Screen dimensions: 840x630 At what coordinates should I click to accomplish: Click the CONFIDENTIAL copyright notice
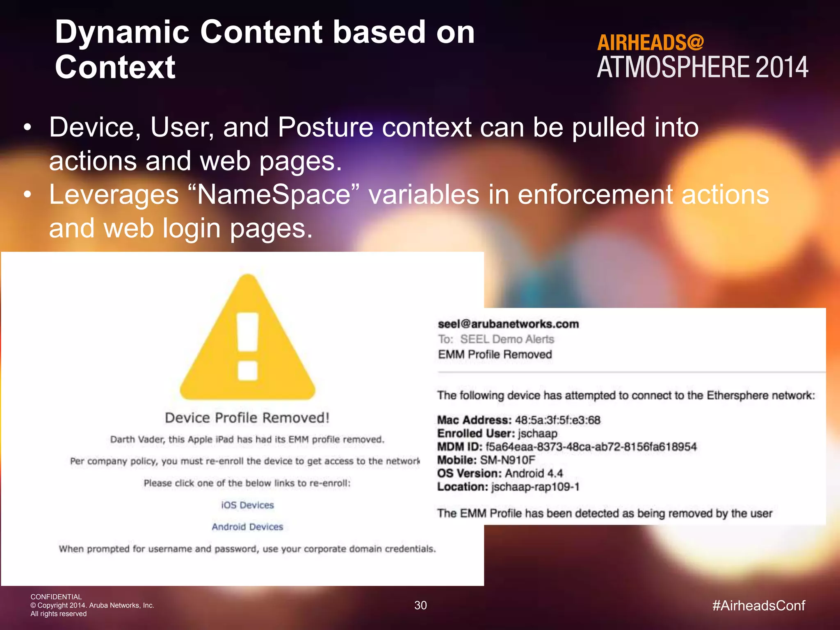[92, 605]
